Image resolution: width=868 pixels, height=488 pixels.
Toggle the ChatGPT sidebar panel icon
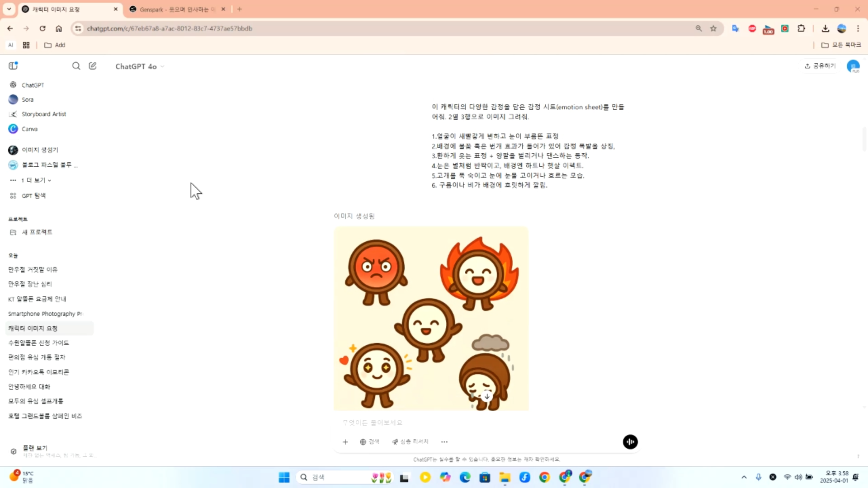[13, 66]
